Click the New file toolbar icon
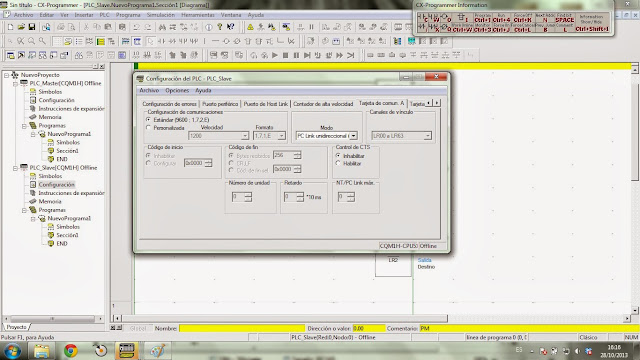The height and width of the screenshot is (360, 640). pyautogui.click(x=10, y=27)
